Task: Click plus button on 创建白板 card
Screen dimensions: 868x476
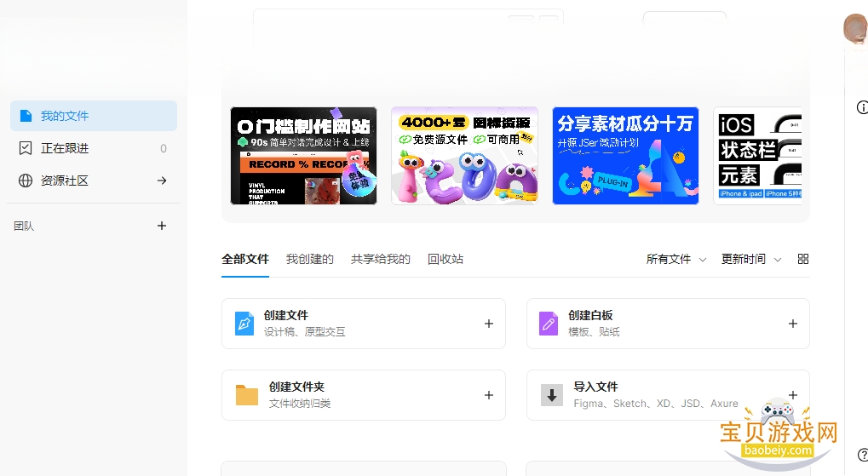Action: (793, 324)
